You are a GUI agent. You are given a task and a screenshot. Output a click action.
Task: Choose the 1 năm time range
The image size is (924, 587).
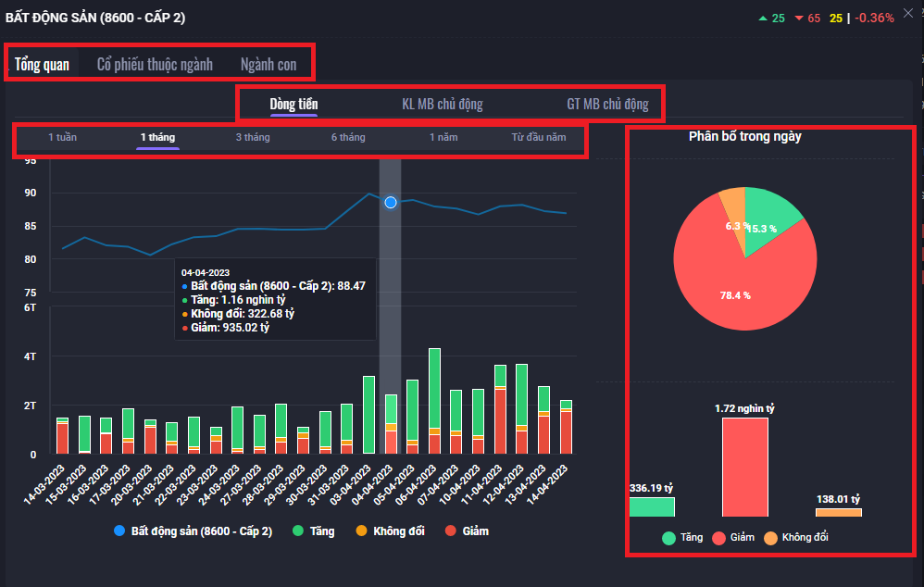(x=443, y=137)
